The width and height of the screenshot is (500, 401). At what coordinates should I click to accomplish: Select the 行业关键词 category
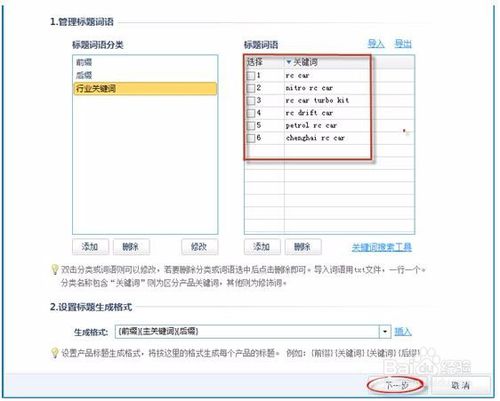(145, 89)
